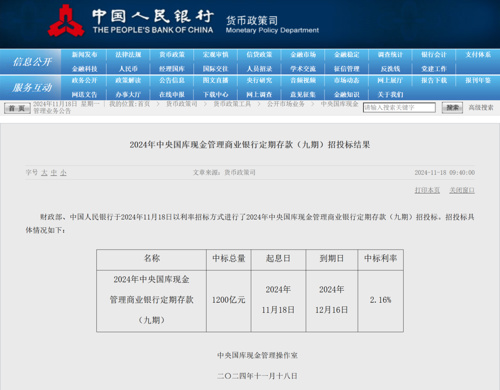Open the 法律法规 menu item
The height and width of the screenshot is (390, 500).
click(128, 55)
